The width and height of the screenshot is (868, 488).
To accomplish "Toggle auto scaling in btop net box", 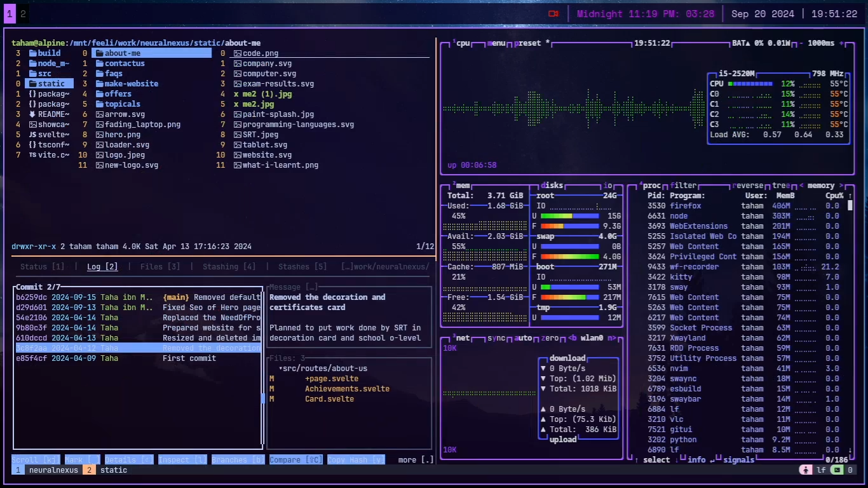I will [523, 338].
